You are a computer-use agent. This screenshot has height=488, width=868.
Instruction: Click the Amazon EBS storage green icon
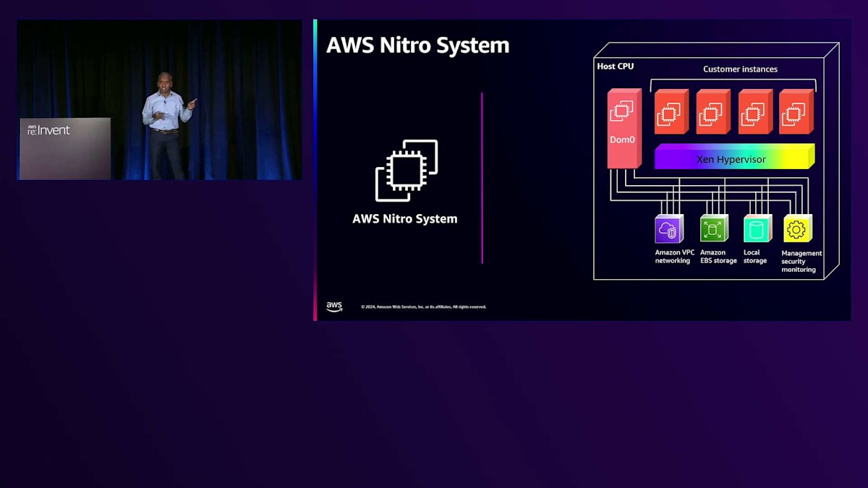point(714,229)
